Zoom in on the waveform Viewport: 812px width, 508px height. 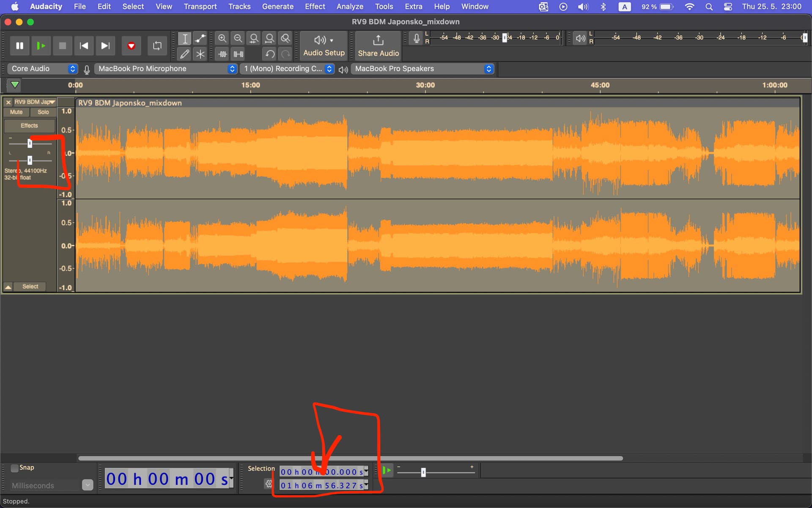tap(222, 39)
